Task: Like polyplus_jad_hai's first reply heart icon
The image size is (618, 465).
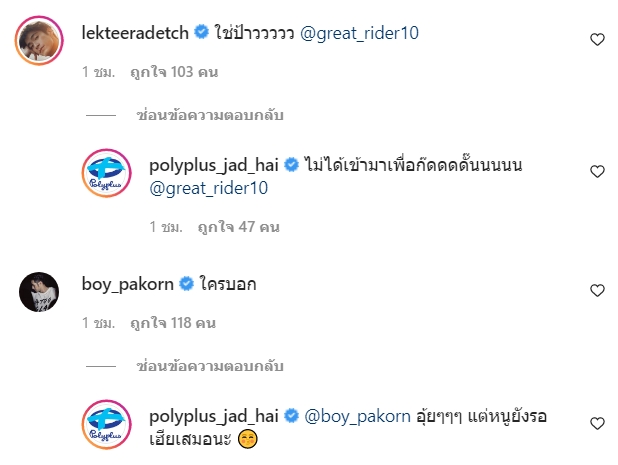Action: (x=597, y=171)
